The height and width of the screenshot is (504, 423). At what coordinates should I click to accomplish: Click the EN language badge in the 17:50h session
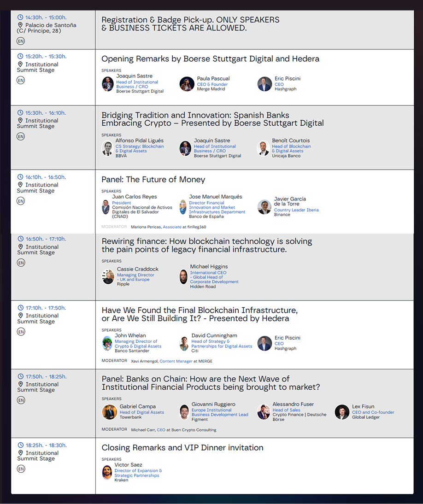(x=21, y=400)
